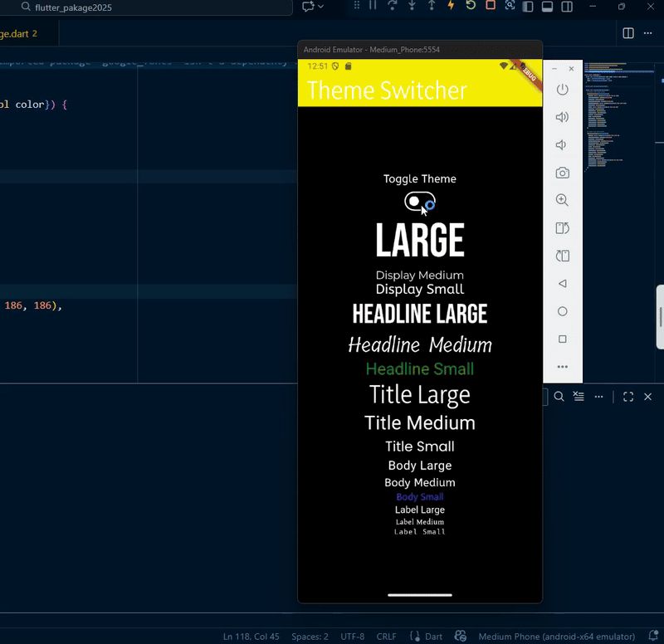Click the Title Large text in app
664x644 pixels.
[420, 394]
